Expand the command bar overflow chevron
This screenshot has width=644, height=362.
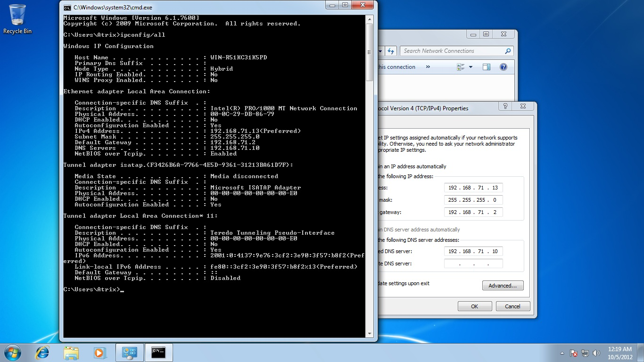pos(428,66)
